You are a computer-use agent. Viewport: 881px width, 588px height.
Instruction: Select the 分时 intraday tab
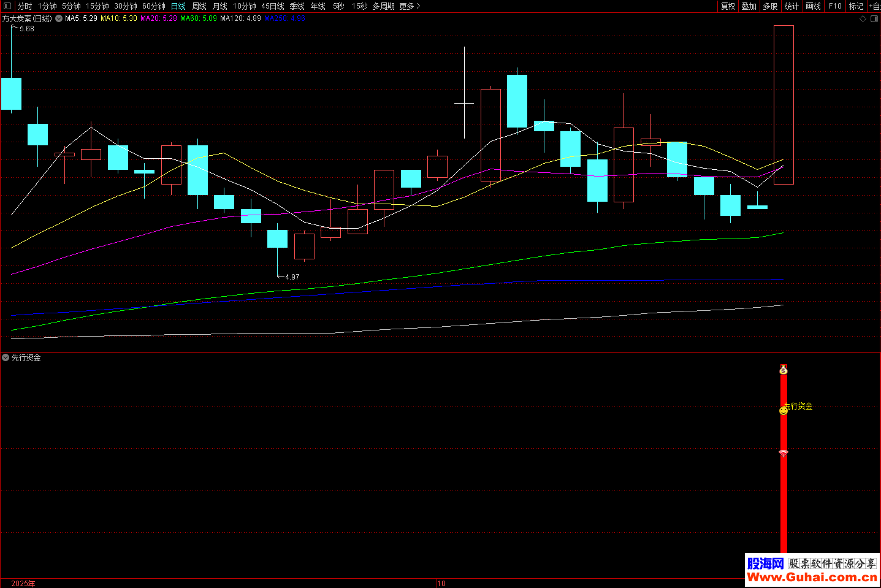(x=25, y=6)
